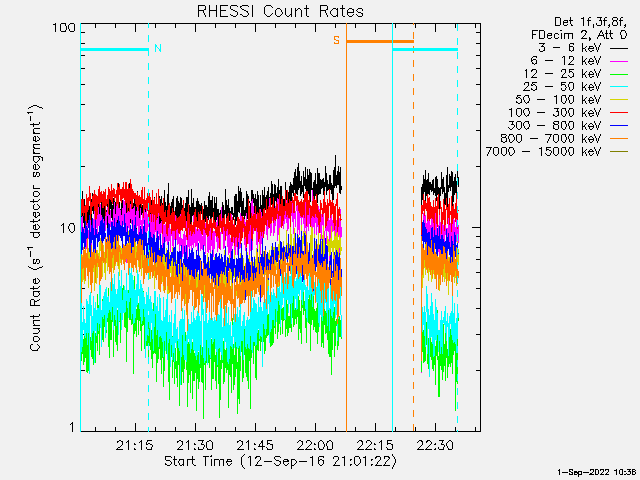
Task: Click the 800 - 7000 keV legend label
Action: (x=551, y=139)
